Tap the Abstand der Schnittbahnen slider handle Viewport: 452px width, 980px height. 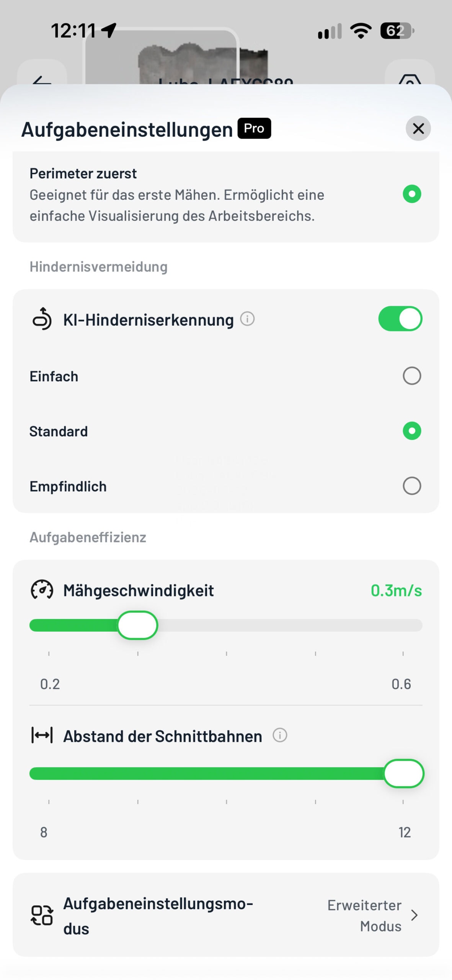coord(404,773)
